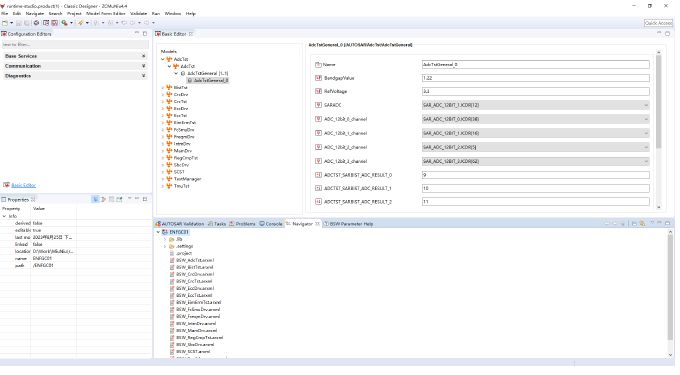This screenshot has height=375, width=680.
Task: Select AdcTstGeneral_0 in the Models tree
Action: pyautogui.click(x=208, y=81)
